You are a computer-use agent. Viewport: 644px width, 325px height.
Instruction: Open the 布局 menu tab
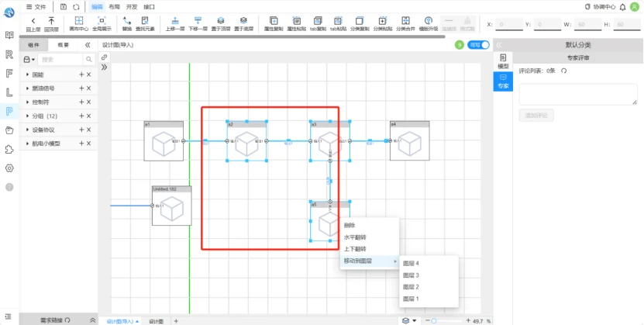pyautogui.click(x=115, y=7)
